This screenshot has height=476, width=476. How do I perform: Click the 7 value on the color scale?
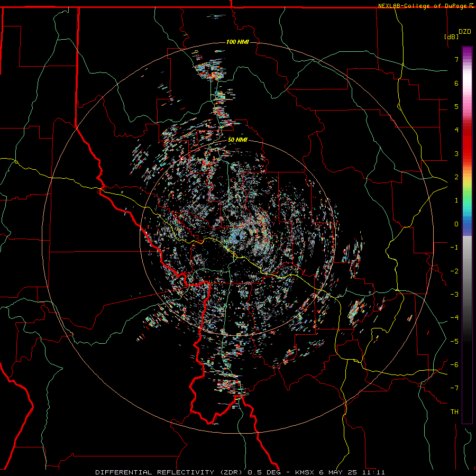(456, 59)
